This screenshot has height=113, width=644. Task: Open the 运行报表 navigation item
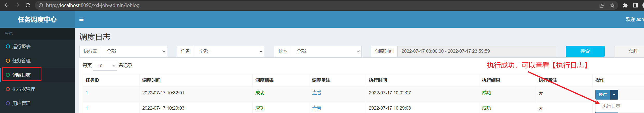pos(22,47)
